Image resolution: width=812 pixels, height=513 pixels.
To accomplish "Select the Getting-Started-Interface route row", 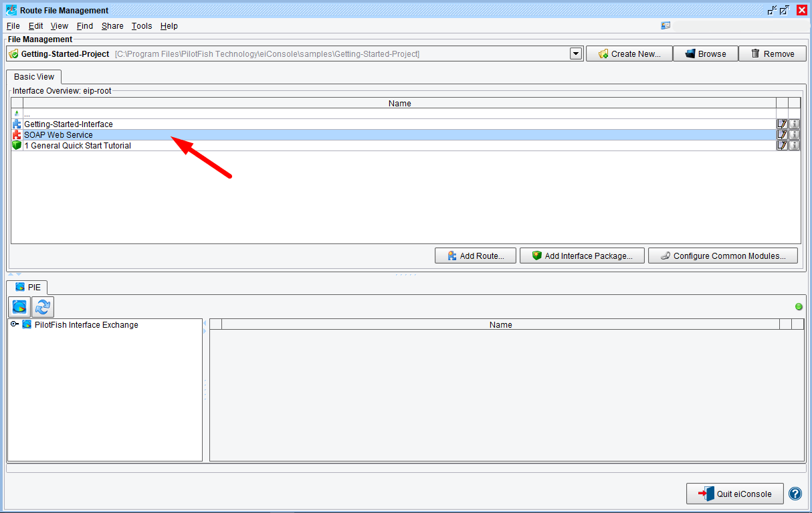I will (x=68, y=124).
